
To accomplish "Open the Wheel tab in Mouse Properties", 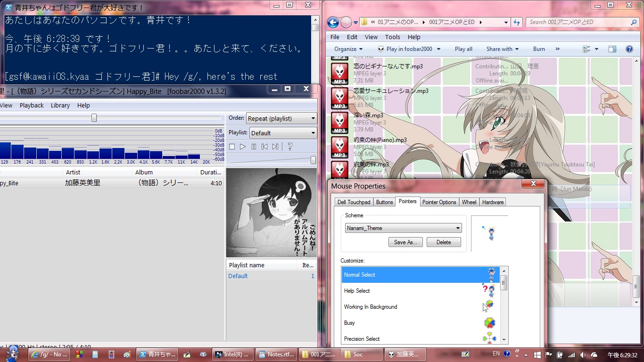I will 469,202.
